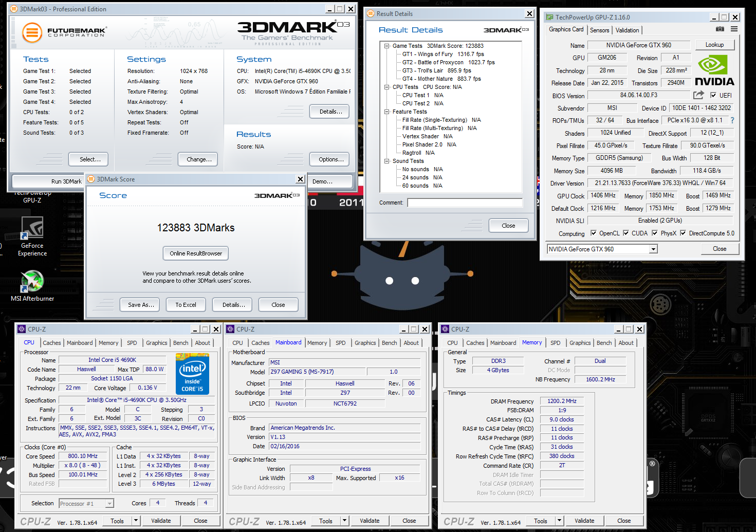Click the Bus Interface question mark icon

pos(732,120)
